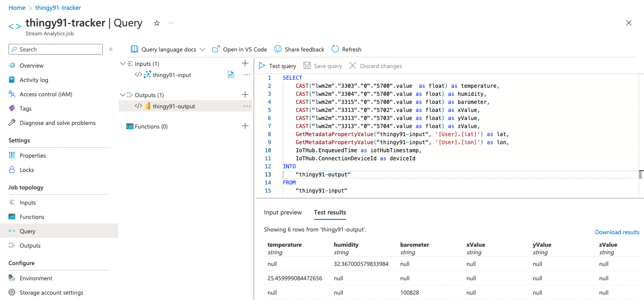Open Storage account settings
This screenshot has height=300, width=644.
51,292
